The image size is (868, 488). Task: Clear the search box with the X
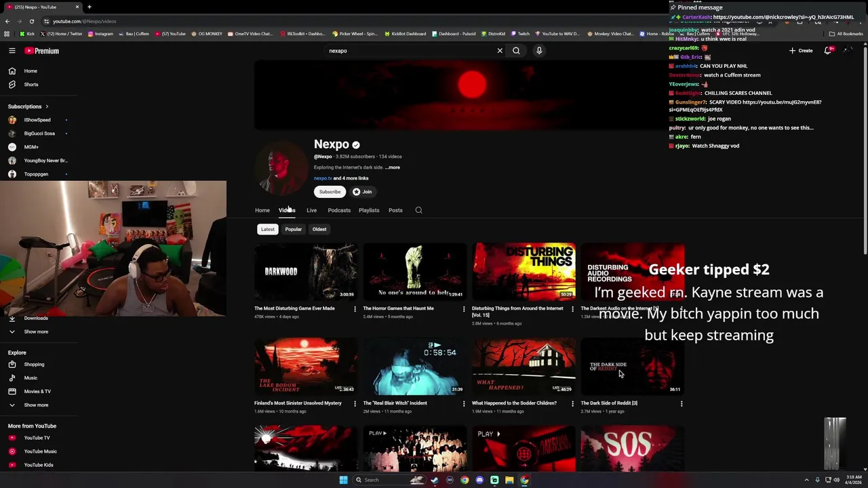(x=500, y=51)
